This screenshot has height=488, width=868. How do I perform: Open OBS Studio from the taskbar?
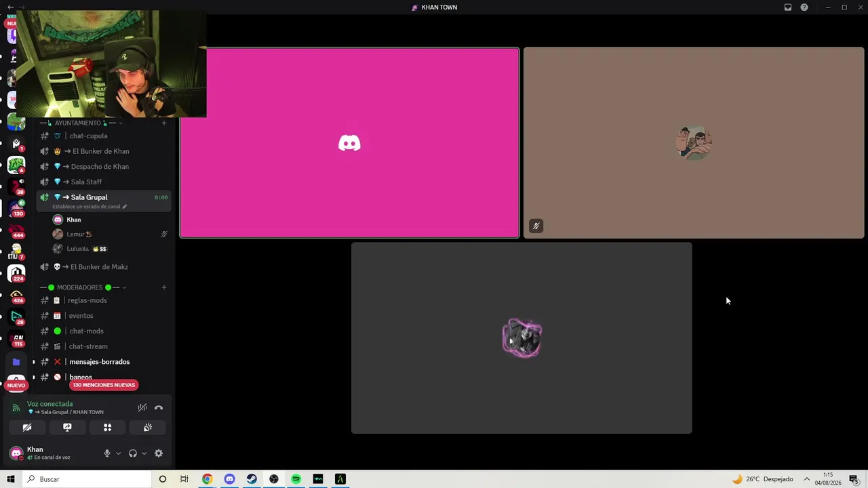coord(274,479)
